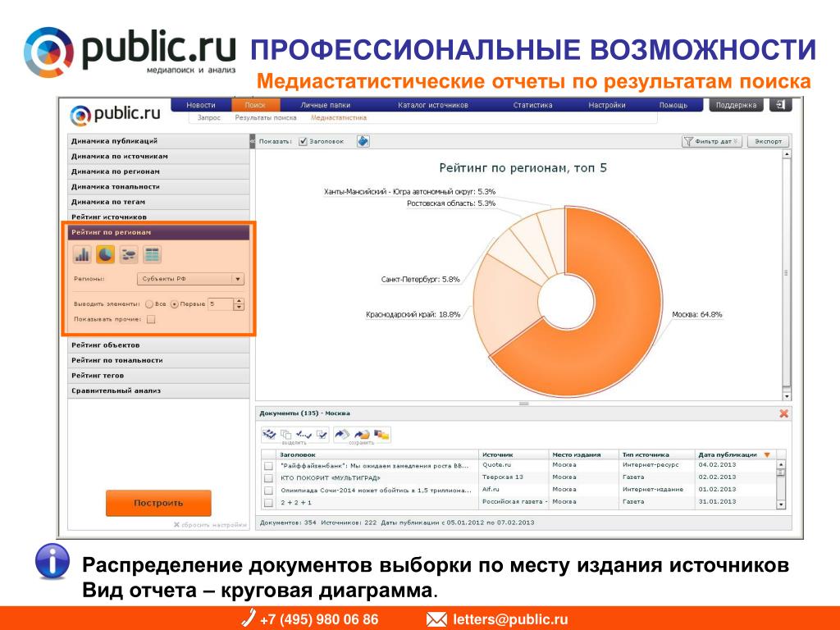This screenshot has height=630, width=840.
Task: Click the Дата публикации sort arrow
Action: pos(767,454)
